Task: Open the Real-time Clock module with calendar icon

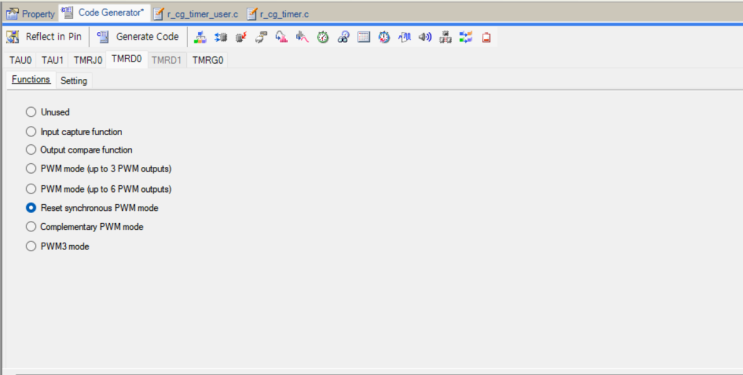Action: [363, 37]
